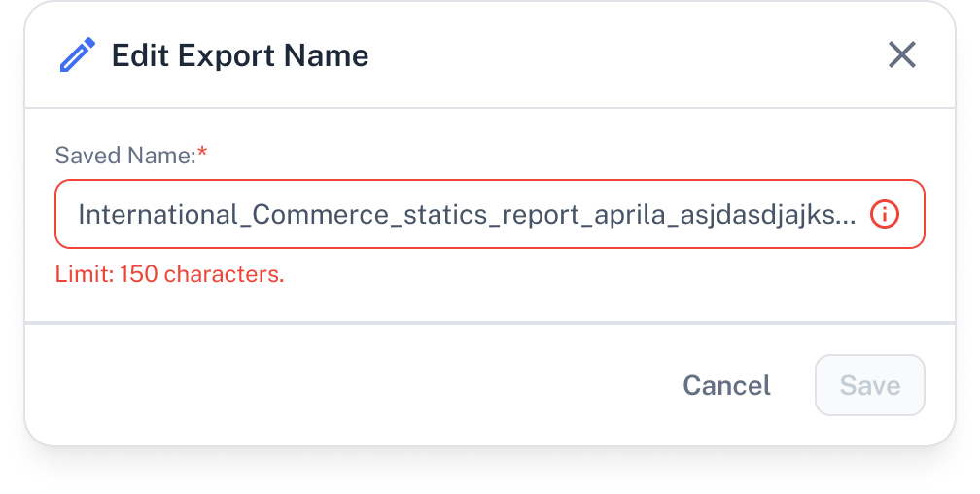Discard the name changes with Cancel
Screen dimensions: 980x494
[x=726, y=385]
